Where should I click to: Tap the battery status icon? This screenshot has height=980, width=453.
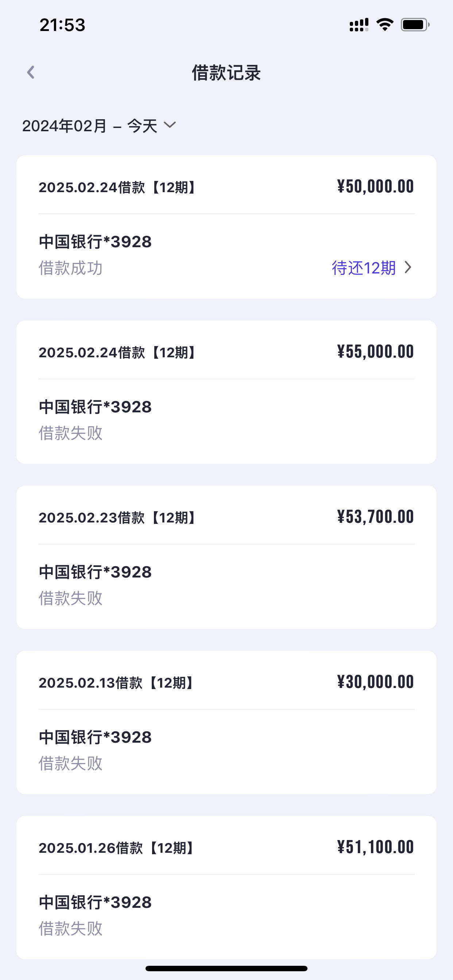(415, 25)
